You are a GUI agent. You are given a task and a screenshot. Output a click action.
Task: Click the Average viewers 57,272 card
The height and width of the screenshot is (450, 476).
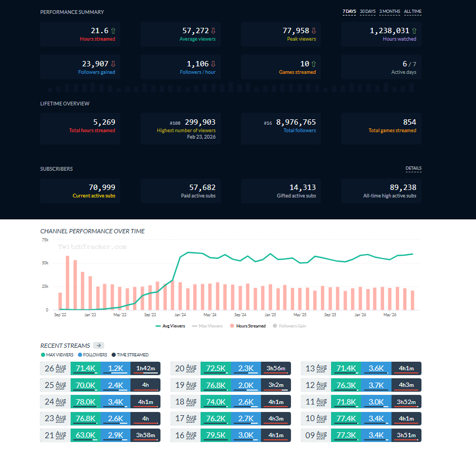181,34
